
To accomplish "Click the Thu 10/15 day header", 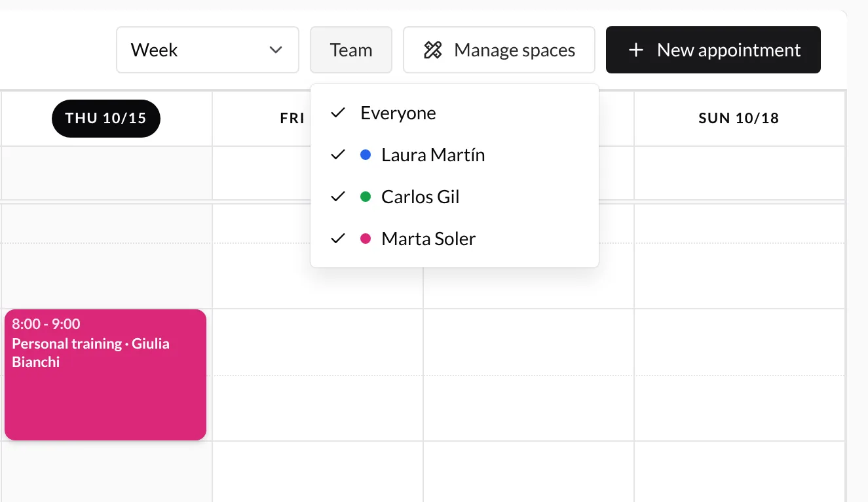I will click(x=105, y=119).
